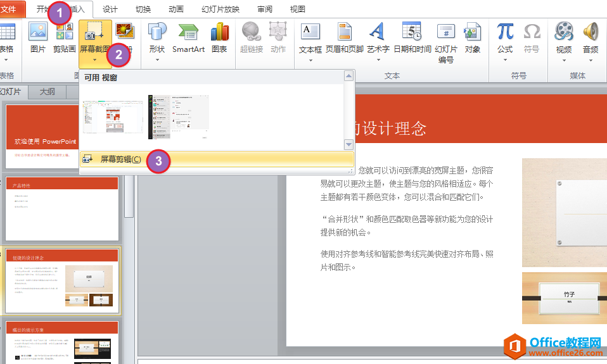
Task: Click the 表格 table icon
Action: pyautogui.click(x=7, y=32)
